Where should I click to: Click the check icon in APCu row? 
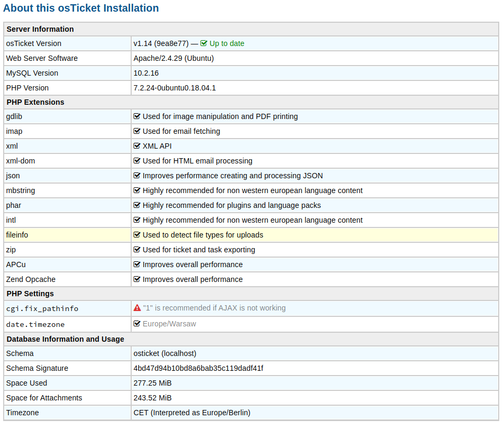coord(137,264)
